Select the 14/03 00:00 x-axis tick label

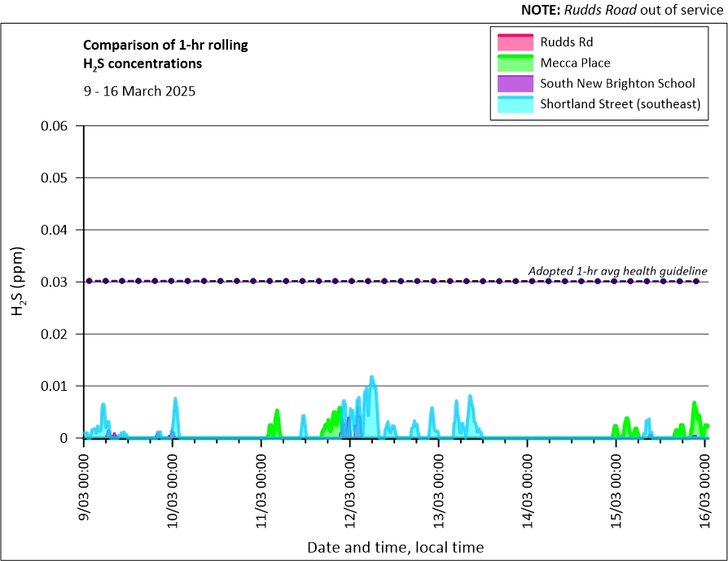pyautogui.click(x=528, y=484)
